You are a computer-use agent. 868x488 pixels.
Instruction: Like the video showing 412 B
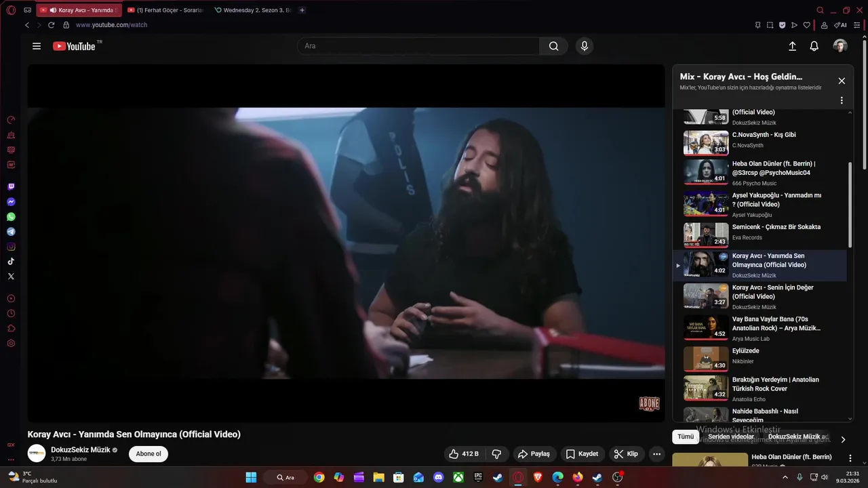(464, 454)
